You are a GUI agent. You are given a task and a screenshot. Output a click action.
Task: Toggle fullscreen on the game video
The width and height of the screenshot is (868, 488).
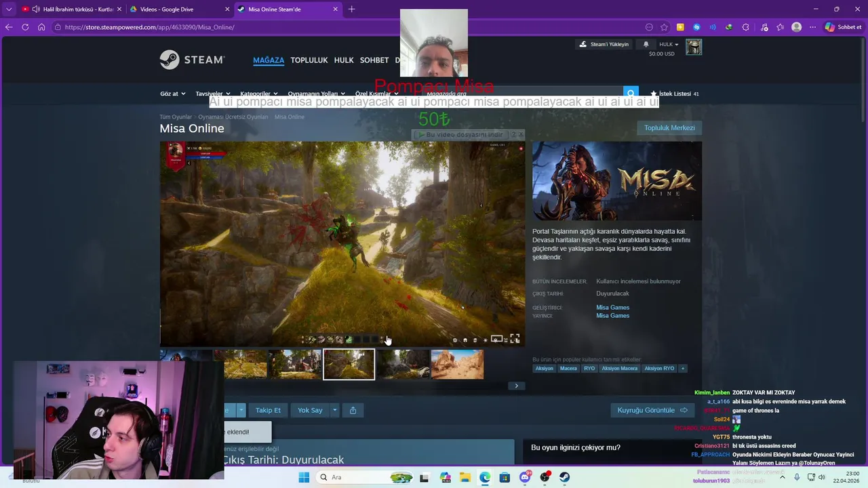click(515, 339)
